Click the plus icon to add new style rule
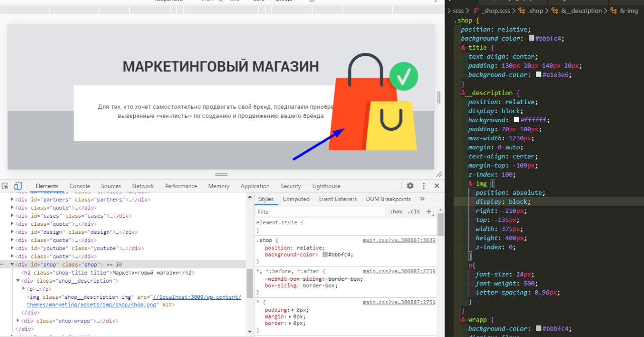The width and height of the screenshot is (644, 337). (x=429, y=212)
